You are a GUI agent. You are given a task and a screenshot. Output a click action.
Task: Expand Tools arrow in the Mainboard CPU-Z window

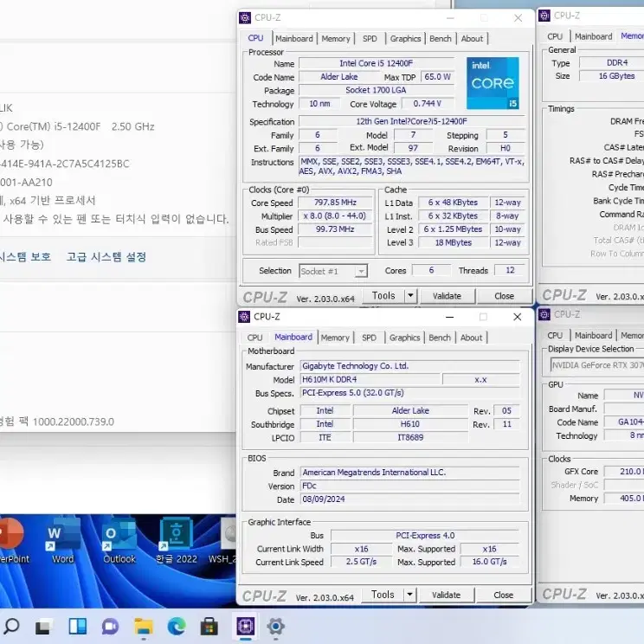point(409,595)
